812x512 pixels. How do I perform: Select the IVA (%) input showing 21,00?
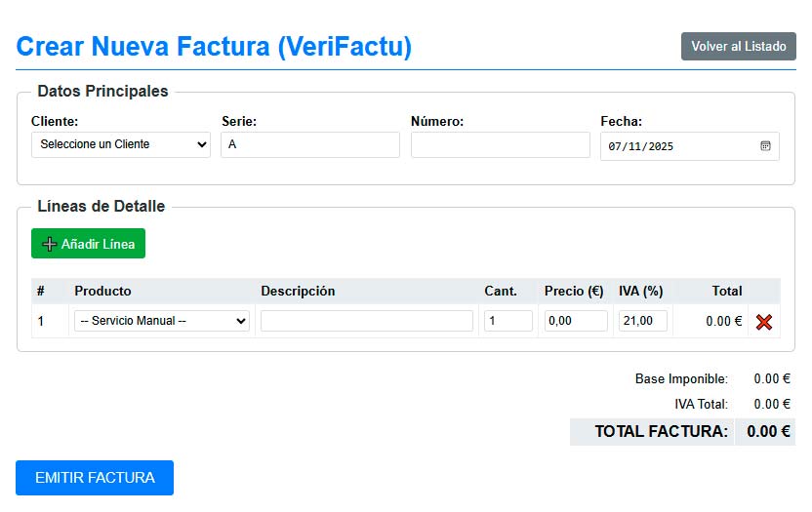[x=642, y=321]
